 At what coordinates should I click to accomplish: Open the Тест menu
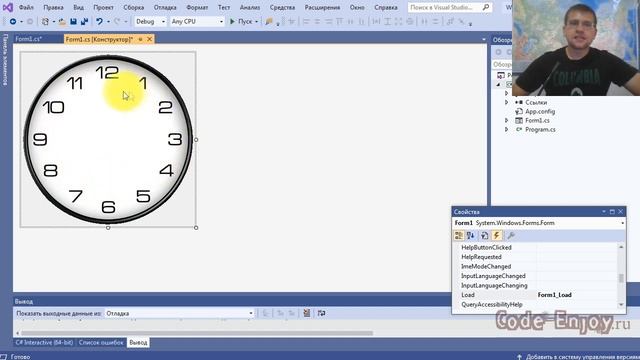tap(224, 7)
